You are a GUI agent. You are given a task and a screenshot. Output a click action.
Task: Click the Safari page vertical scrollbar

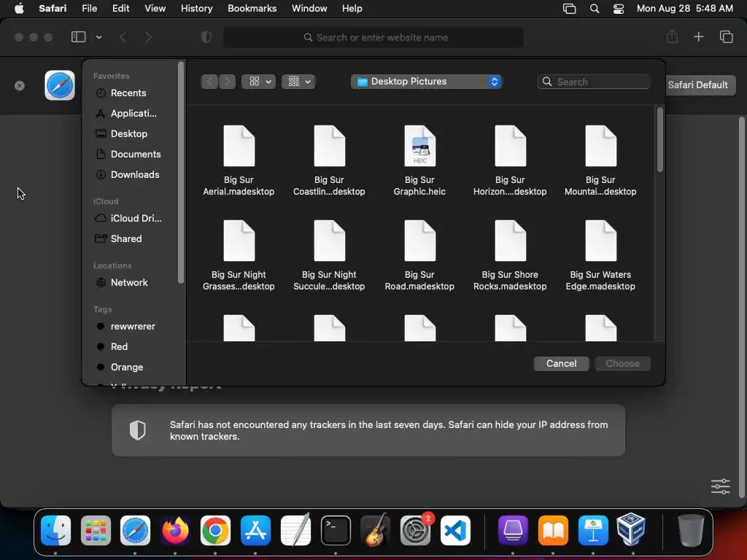[x=741, y=307]
